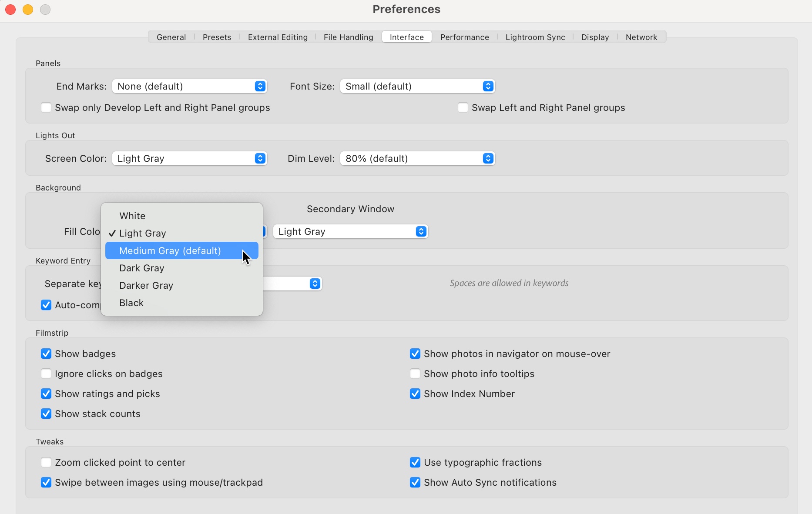Click the Font Size stepper icon
The width and height of the screenshot is (812, 514).
[x=488, y=86]
